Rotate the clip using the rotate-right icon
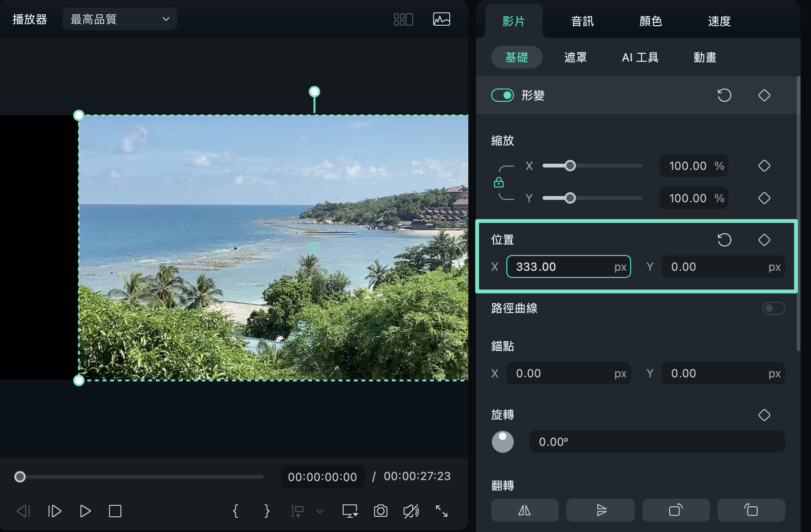Image resolution: width=811 pixels, height=532 pixels. [x=676, y=510]
